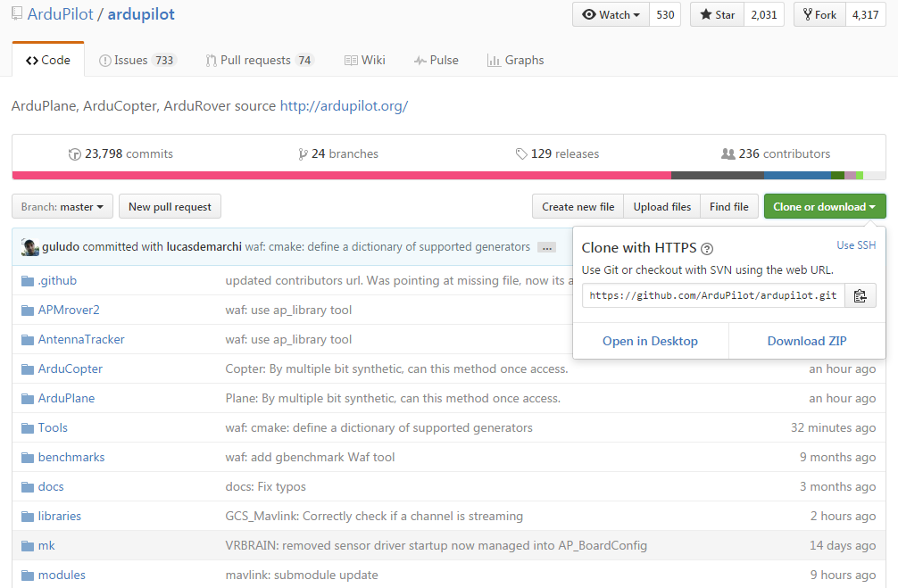Expand commit message ellipsis button

(x=547, y=247)
